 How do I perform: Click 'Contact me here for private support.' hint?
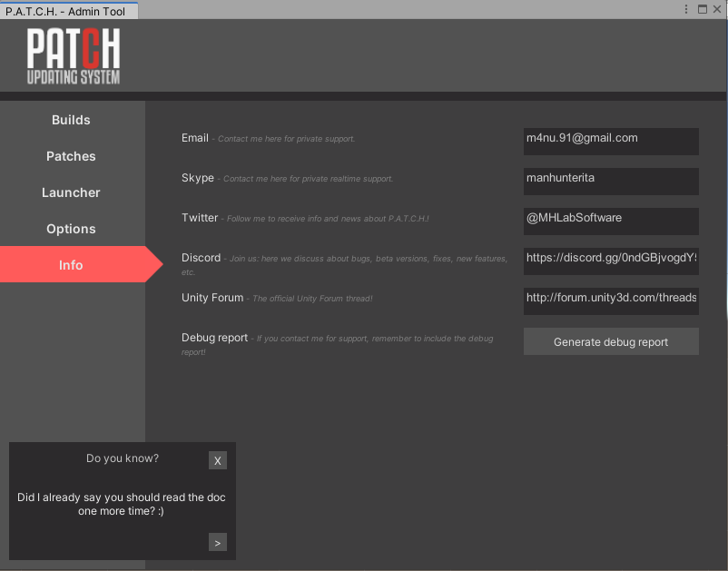pos(287,139)
